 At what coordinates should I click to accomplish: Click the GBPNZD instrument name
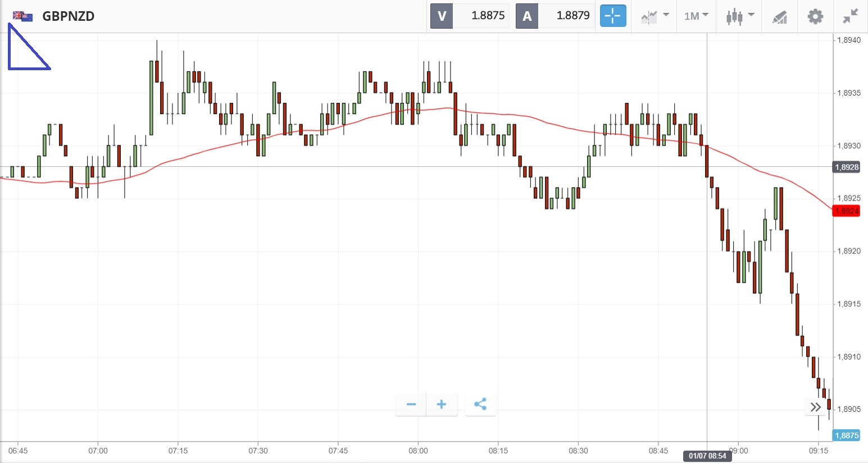coord(69,16)
